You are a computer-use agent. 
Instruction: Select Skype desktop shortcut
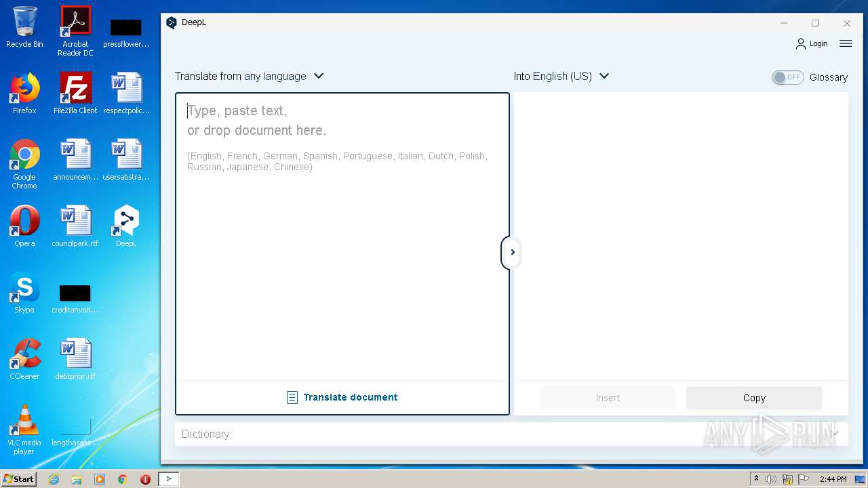click(24, 293)
